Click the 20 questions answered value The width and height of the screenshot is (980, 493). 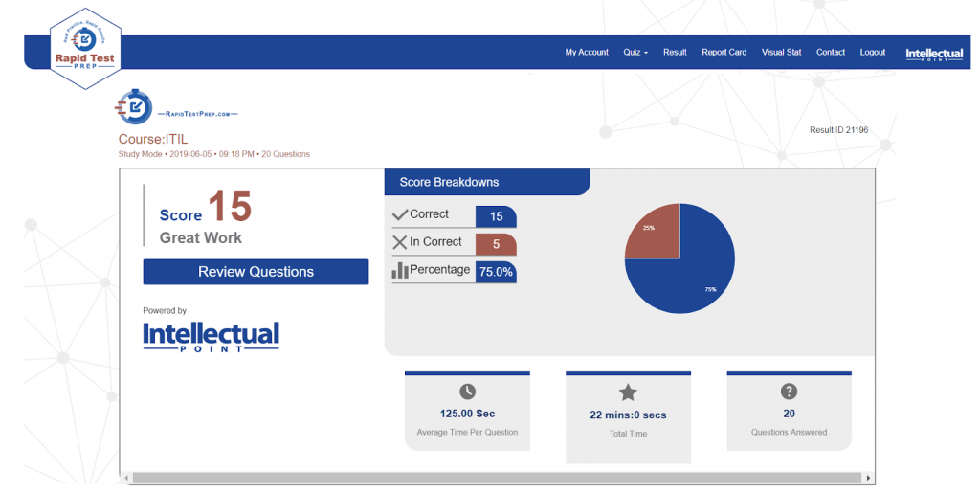tap(789, 414)
